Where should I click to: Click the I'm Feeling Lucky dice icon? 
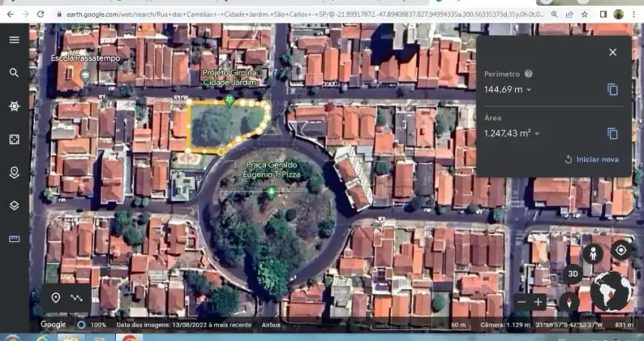click(x=14, y=139)
